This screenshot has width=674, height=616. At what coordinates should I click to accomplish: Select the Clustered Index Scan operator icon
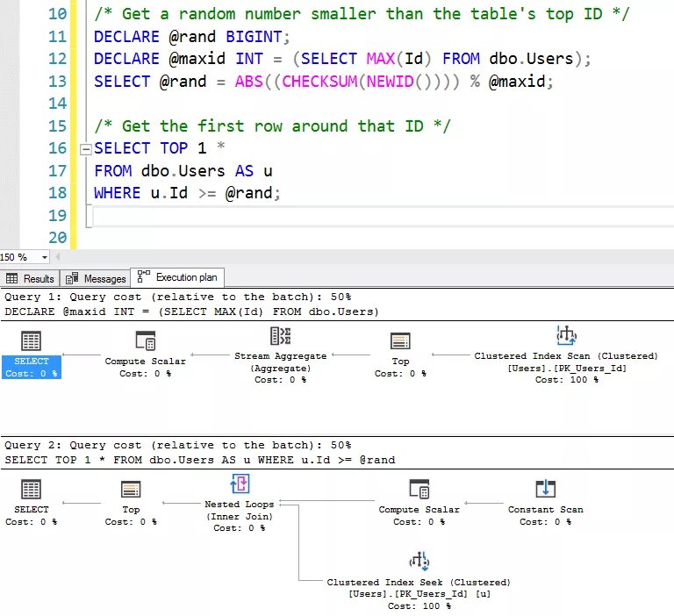(566, 336)
